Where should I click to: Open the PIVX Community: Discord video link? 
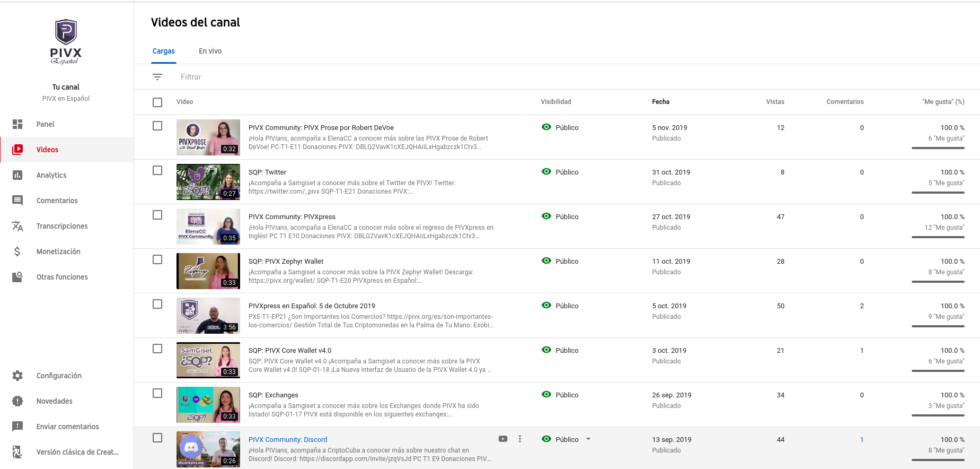click(288, 439)
